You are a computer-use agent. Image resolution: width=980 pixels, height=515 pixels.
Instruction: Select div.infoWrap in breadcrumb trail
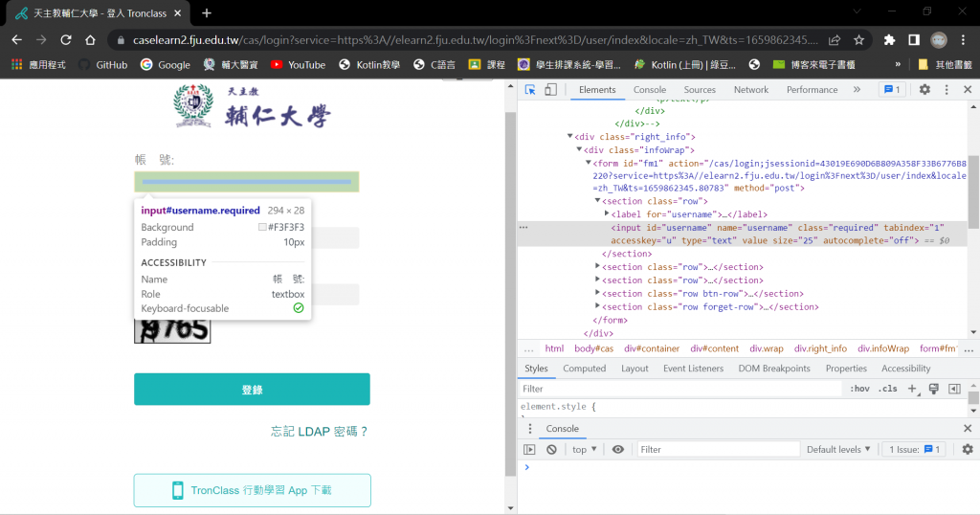coord(883,348)
